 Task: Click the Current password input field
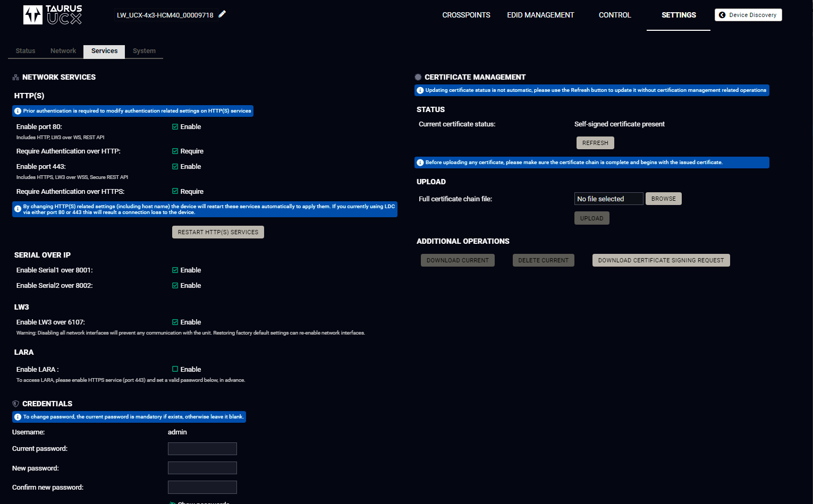pos(202,449)
